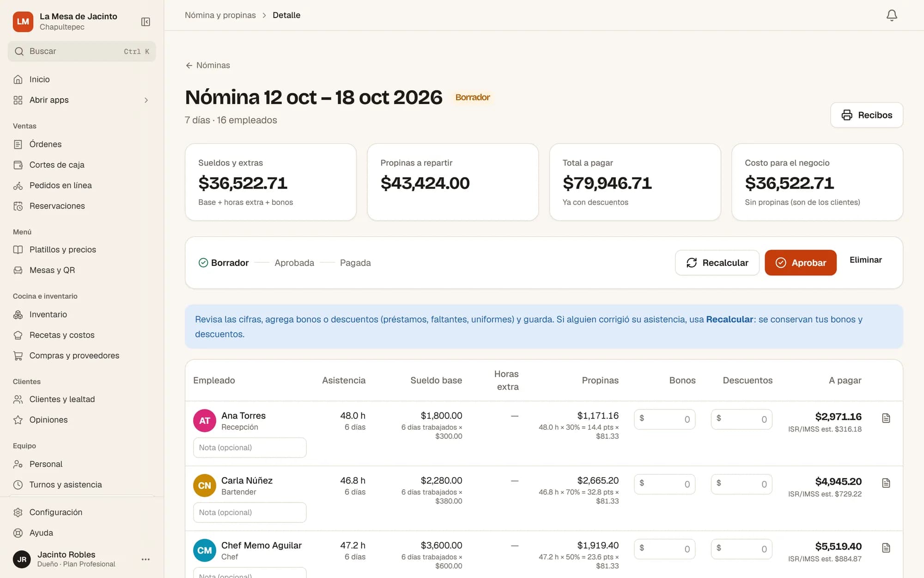
Task: Click Bonos field for Ana Torres
Action: point(664,419)
